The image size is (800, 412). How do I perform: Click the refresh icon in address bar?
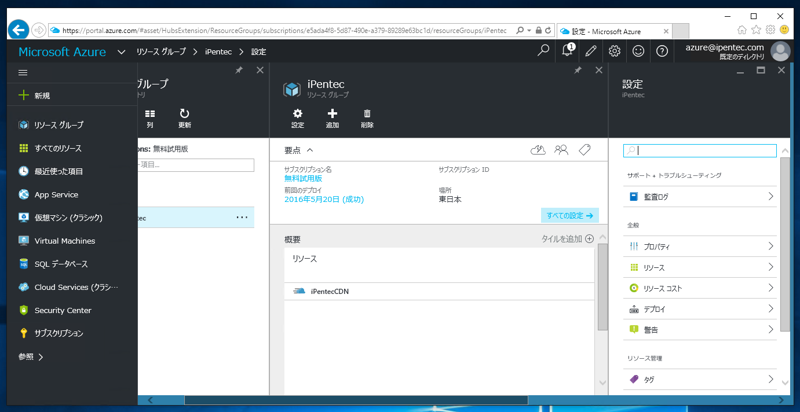(548, 31)
